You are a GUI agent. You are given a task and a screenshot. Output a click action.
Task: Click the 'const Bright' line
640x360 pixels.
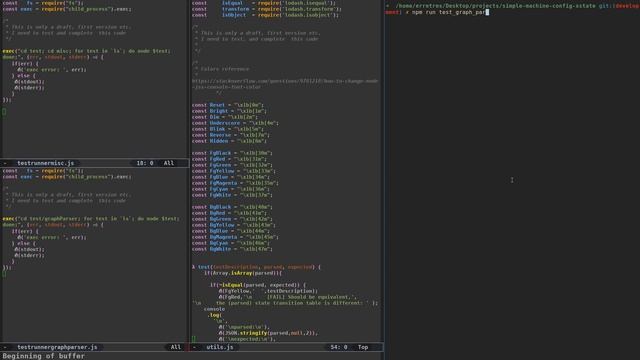(x=229, y=111)
